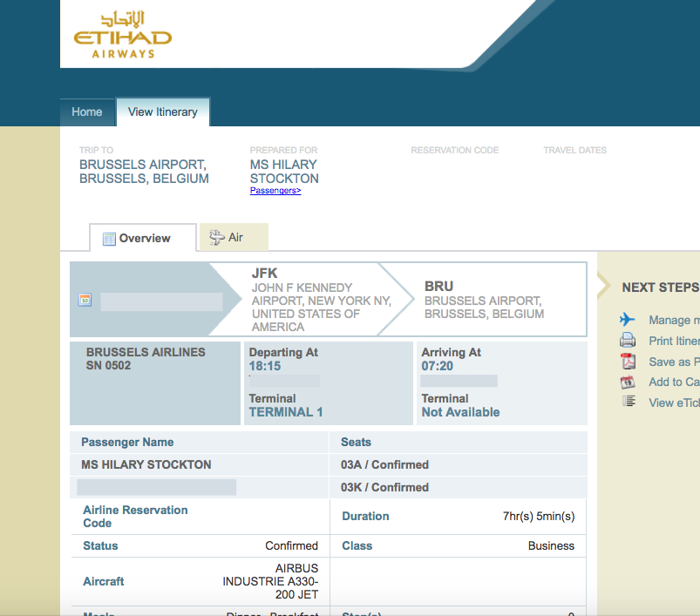This screenshot has width=700, height=616.
Task: Click flight number SN 0502
Action: [x=108, y=365]
